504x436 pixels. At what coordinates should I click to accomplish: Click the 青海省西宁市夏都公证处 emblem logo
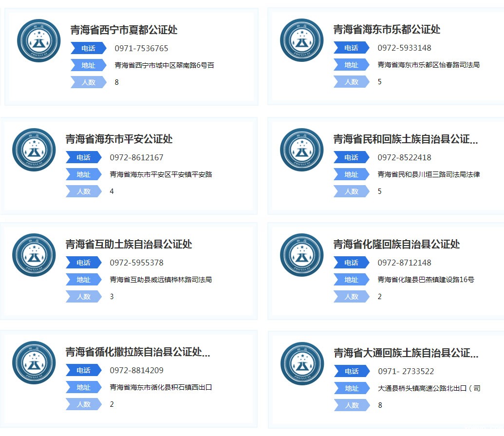(x=38, y=40)
